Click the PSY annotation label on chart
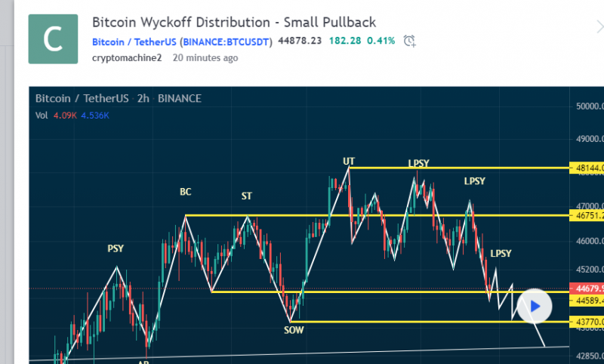604x364 pixels. (x=116, y=248)
